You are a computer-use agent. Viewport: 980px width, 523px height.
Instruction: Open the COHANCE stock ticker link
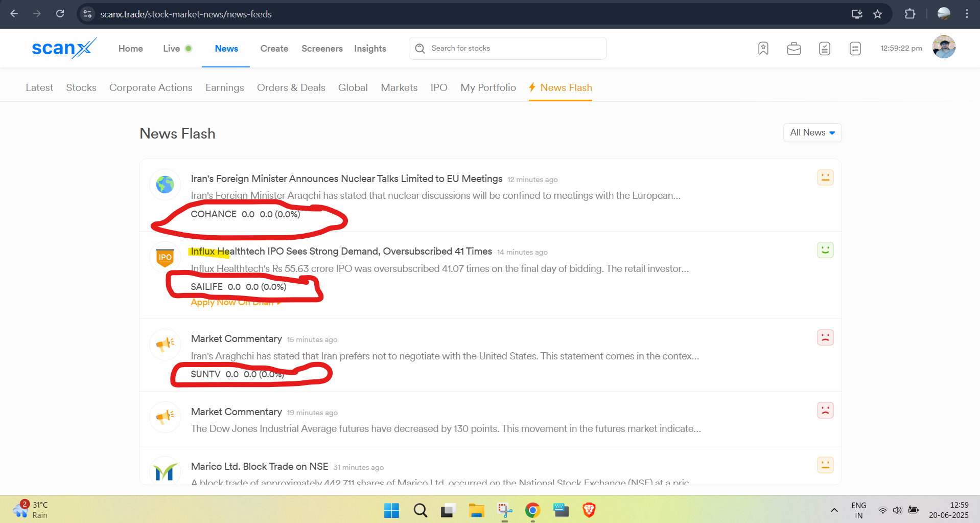tap(214, 214)
